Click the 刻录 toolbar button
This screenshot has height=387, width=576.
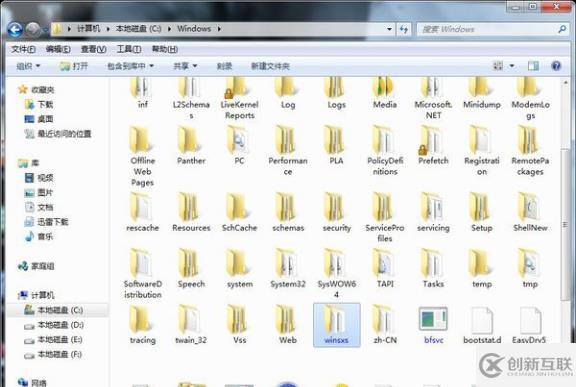pos(224,66)
